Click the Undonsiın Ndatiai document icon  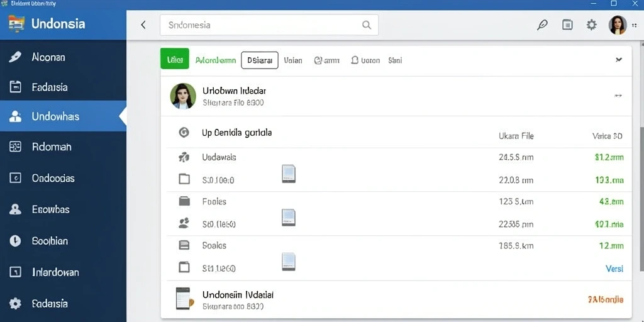(x=184, y=299)
